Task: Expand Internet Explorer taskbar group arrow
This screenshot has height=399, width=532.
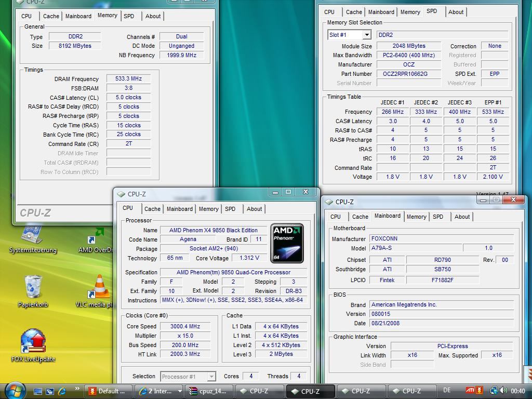Action: pyautogui.click(x=180, y=391)
